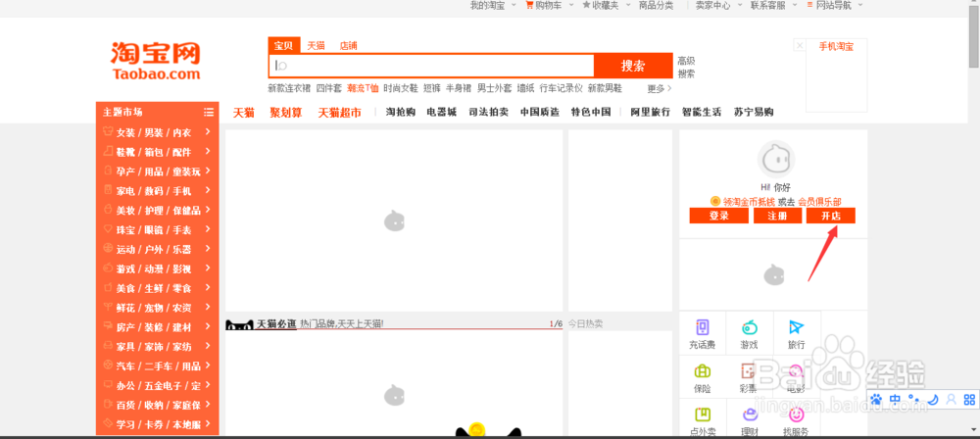
Task: Click the moon icon in the IME toolbar
Action: 933,399
